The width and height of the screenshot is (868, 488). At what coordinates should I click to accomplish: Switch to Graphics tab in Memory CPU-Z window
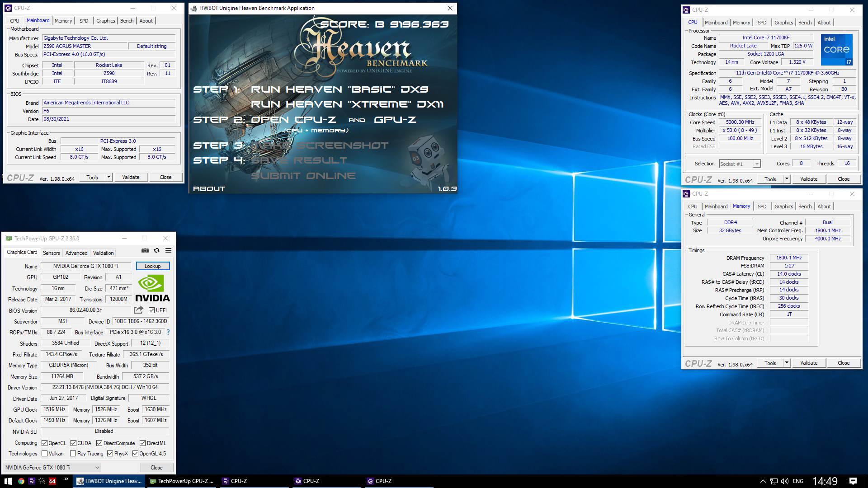pos(783,206)
